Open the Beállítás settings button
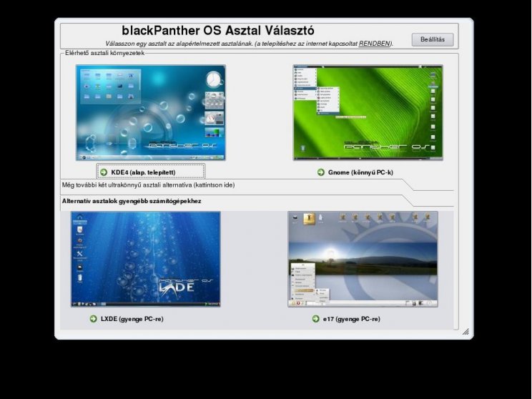The height and width of the screenshot is (399, 532). coord(432,39)
